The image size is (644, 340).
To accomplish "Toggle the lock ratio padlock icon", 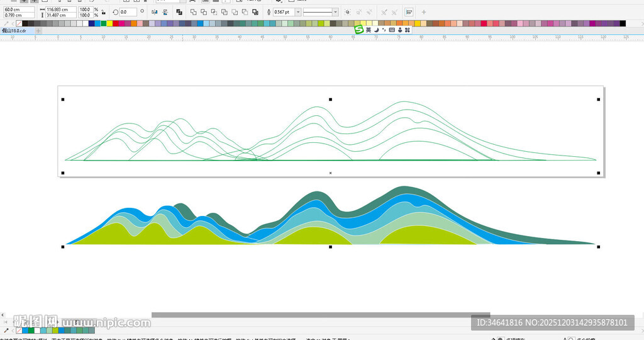I will click(x=103, y=12).
